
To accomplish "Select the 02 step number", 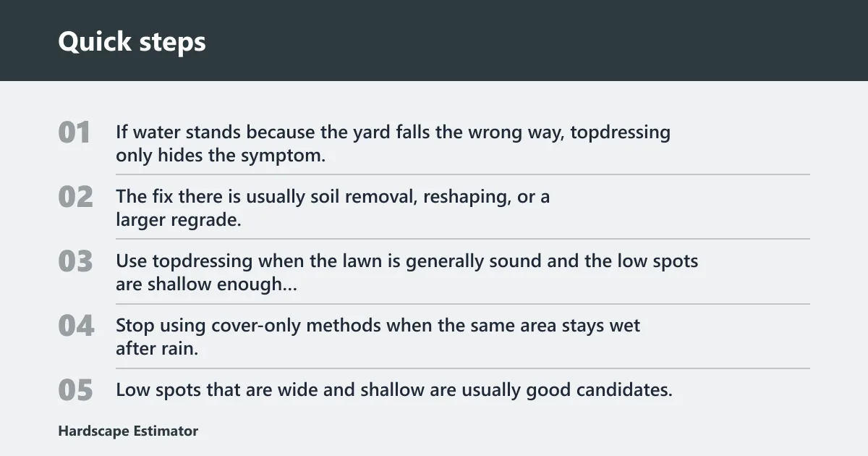I will (75, 197).
